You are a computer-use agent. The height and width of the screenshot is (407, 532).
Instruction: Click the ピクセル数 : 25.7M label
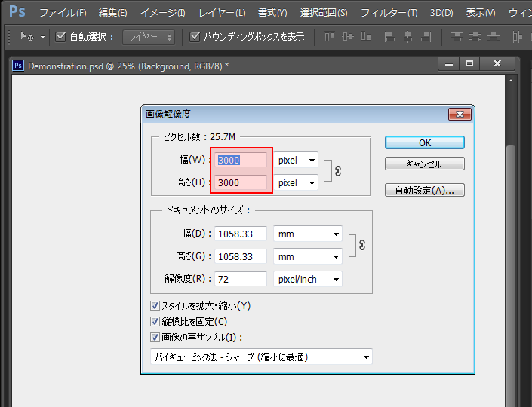[x=199, y=137]
